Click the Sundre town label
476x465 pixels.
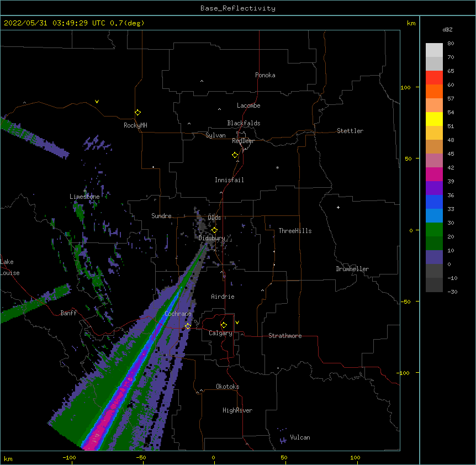pyautogui.click(x=161, y=216)
